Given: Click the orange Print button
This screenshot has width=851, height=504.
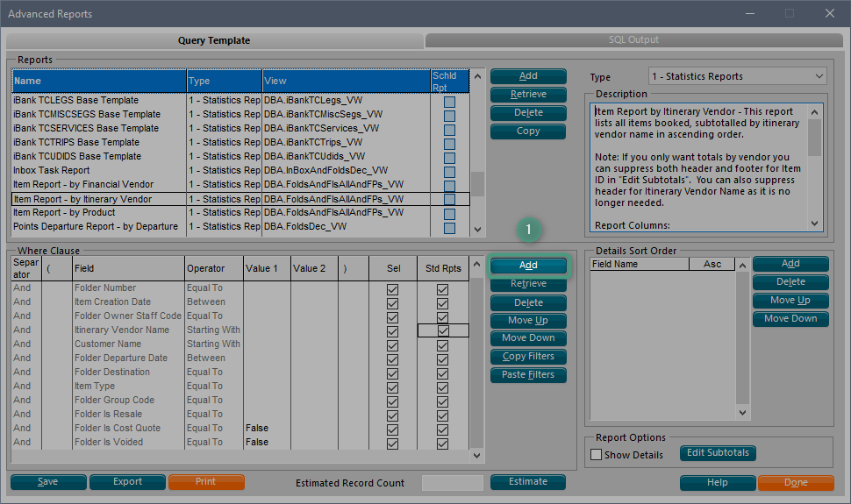Looking at the screenshot, I should [x=206, y=482].
